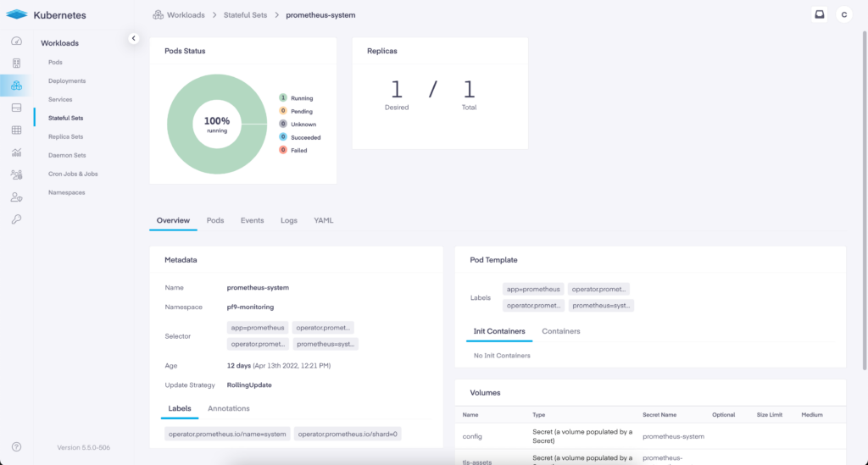Click the prometheus=syst... selector chip in Metadata
The height and width of the screenshot is (465, 868).
point(325,344)
